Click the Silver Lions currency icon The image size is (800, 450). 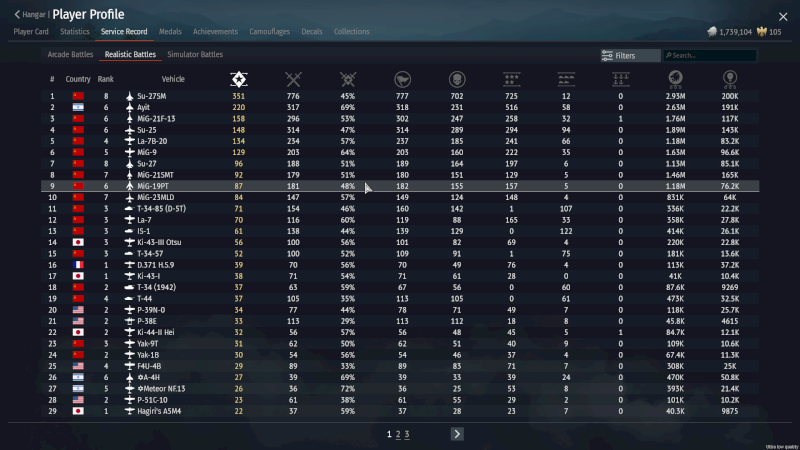click(x=712, y=32)
